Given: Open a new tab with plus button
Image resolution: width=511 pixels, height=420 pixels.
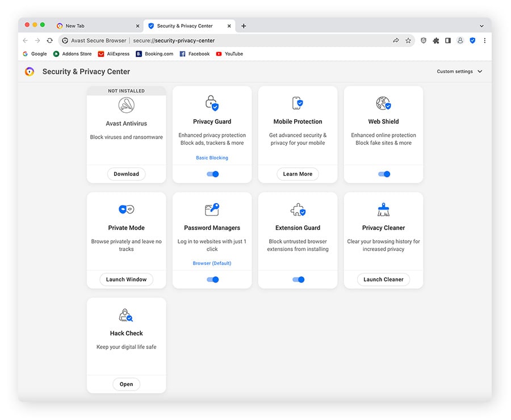Looking at the screenshot, I should tap(244, 26).
